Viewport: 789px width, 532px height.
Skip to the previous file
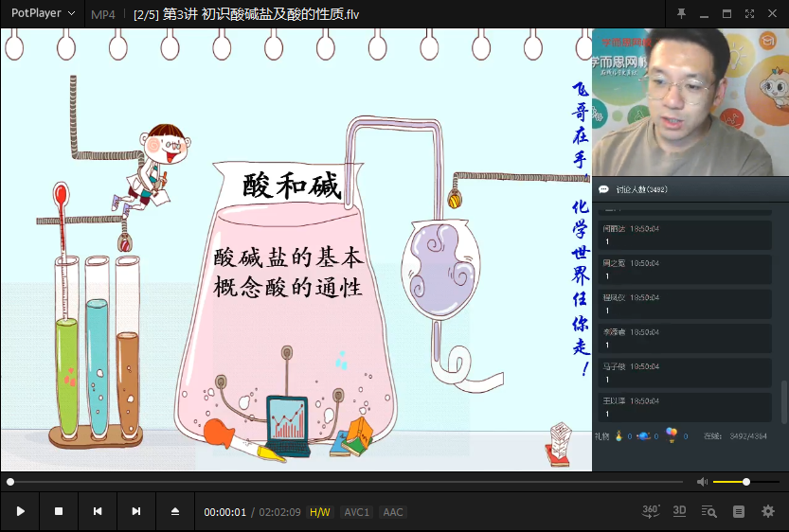coord(98,511)
